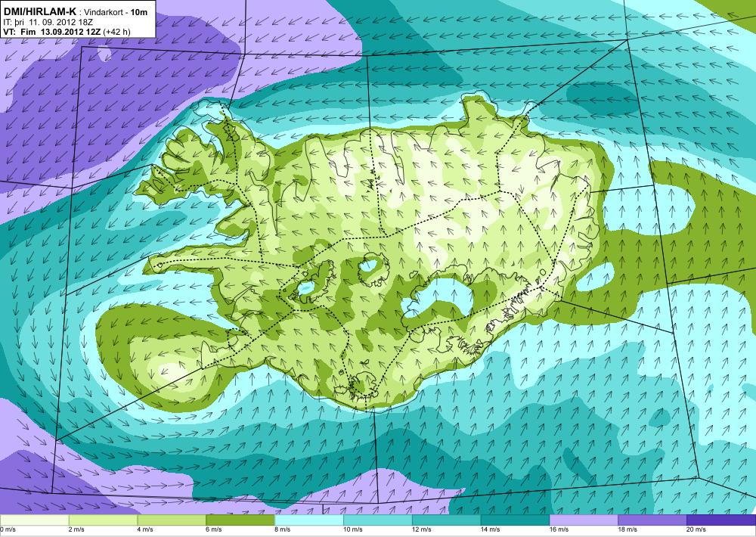This screenshot has width=756, height=537.
Task: Click the '4 m/s' legend label
Action: pos(146,529)
